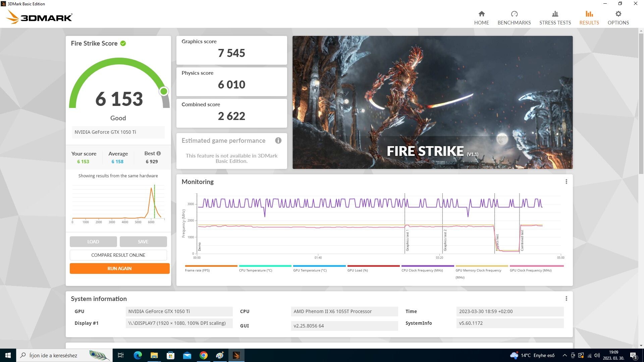Toggle CPU Clock Frequency legend series
This screenshot has height=362, width=644.
(422, 270)
